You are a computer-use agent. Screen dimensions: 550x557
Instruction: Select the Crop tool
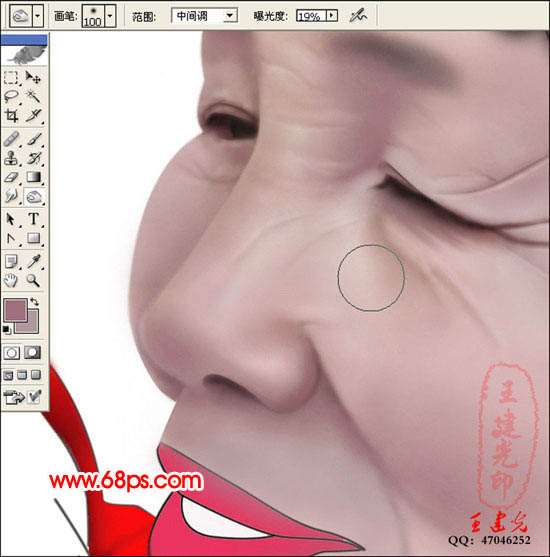11,115
